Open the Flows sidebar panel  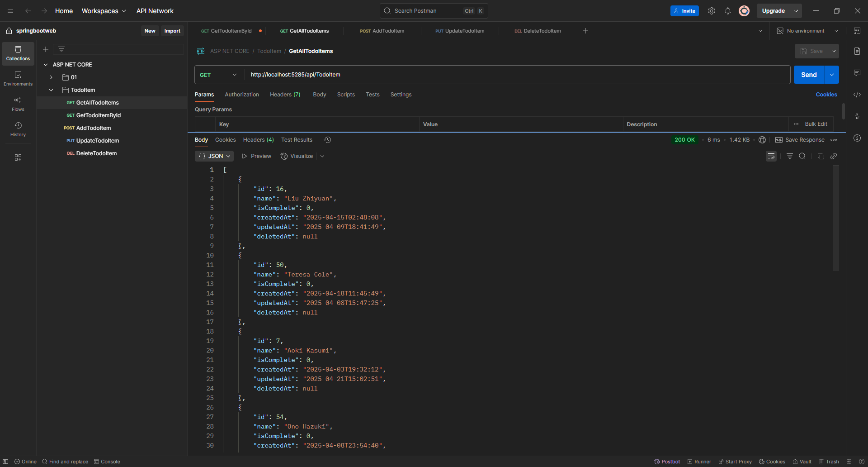[18, 104]
